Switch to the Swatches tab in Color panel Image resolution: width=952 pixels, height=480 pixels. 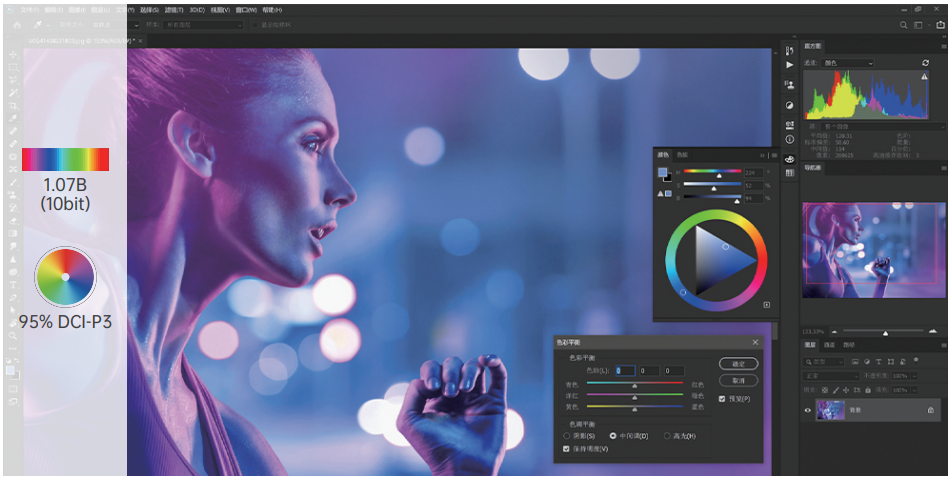(x=682, y=155)
